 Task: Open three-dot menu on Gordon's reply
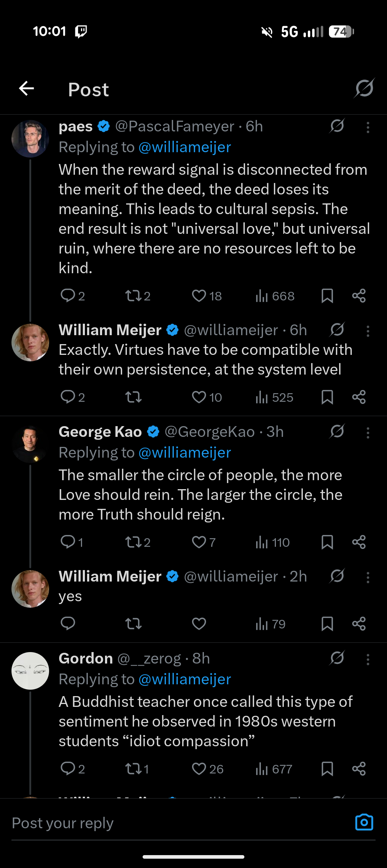368,660
